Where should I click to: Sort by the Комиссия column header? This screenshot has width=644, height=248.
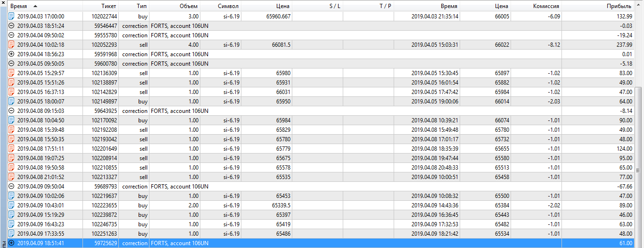(x=546, y=6)
